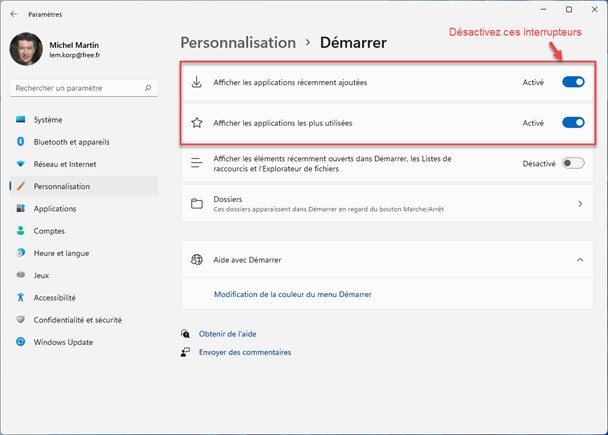Screen dimensions: 608x435
Task: Click the Réseau et Internet wifi icon
Action: click(x=20, y=164)
